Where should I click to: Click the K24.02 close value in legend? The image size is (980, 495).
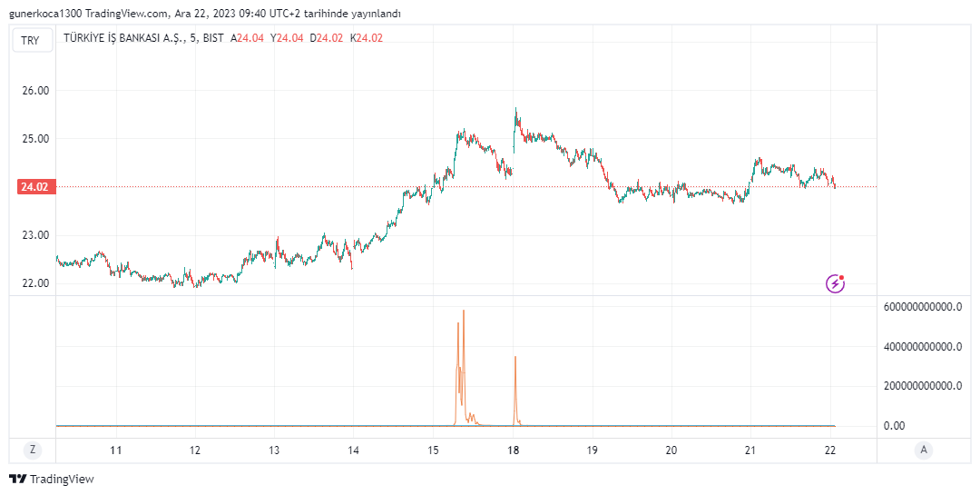tap(367, 38)
